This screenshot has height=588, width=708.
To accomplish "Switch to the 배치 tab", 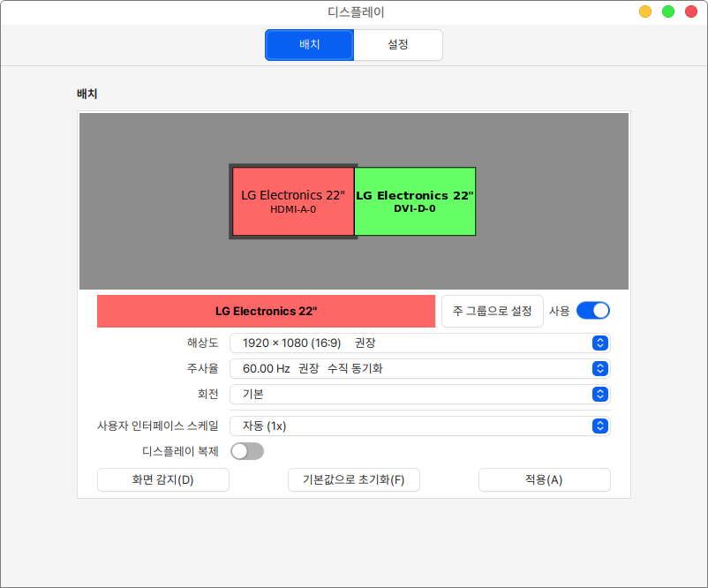I will click(x=309, y=45).
